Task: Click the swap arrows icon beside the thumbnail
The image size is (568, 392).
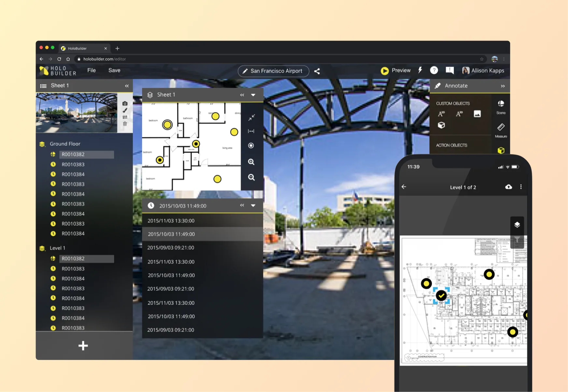Action: pyautogui.click(x=125, y=117)
